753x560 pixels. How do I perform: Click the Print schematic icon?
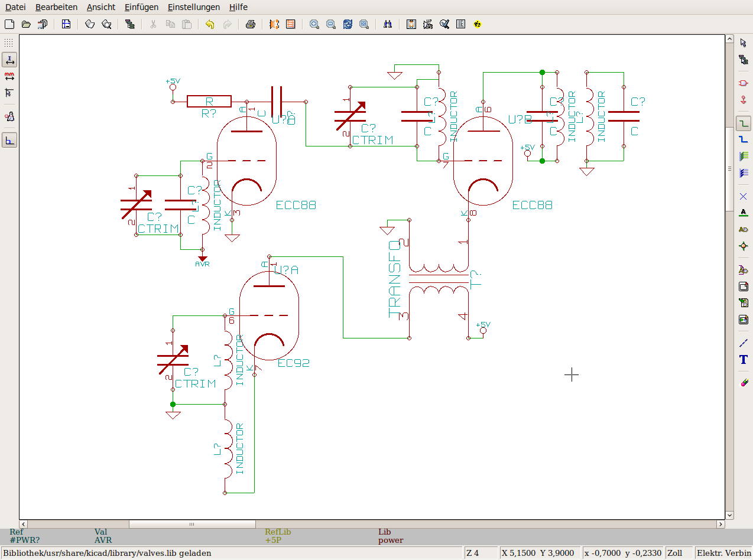point(251,24)
